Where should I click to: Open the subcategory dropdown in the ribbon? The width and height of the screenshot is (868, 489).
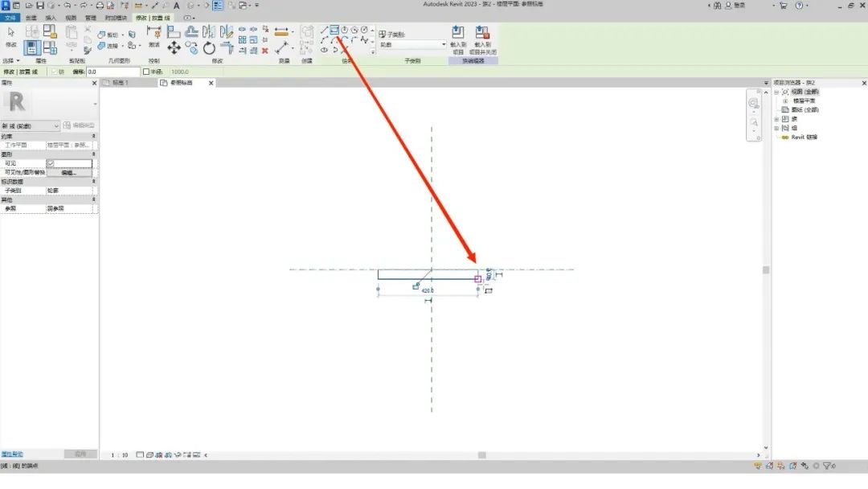413,44
